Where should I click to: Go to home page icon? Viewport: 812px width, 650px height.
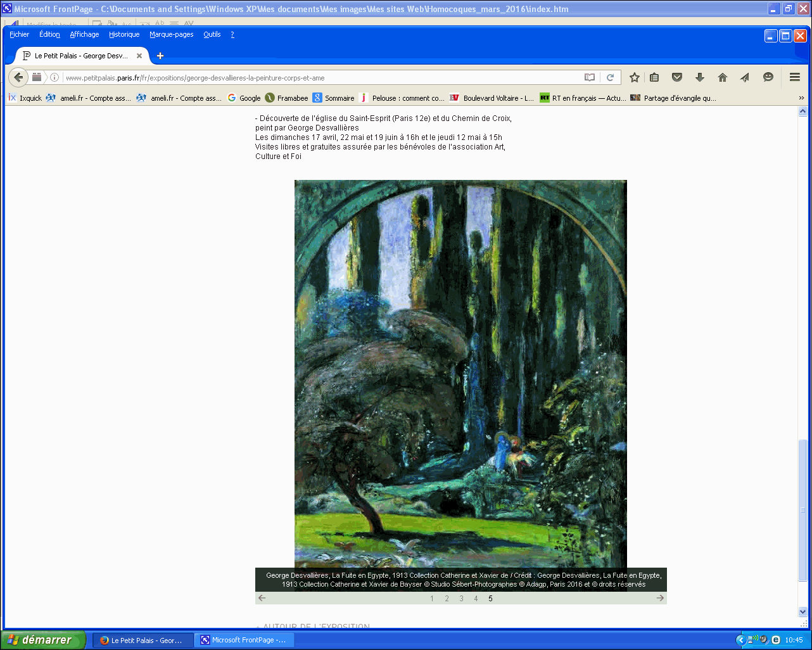[723, 77]
